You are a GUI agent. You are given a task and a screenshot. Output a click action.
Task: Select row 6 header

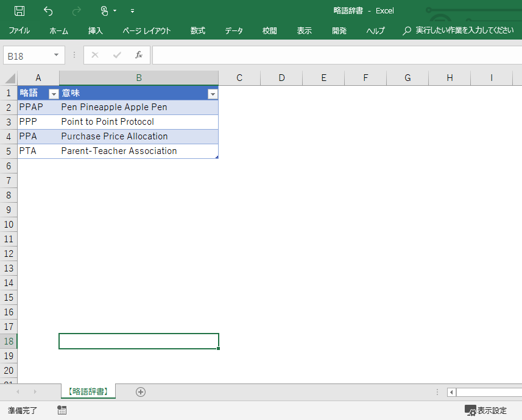(x=9, y=166)
